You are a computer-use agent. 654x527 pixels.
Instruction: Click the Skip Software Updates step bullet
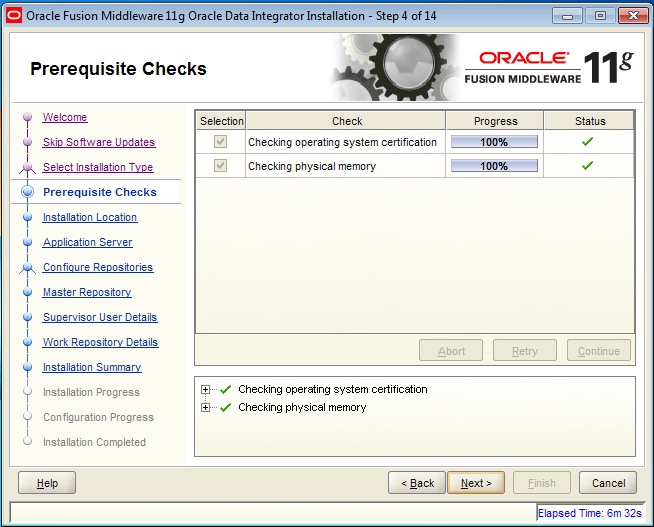click(x=28, y=142)
